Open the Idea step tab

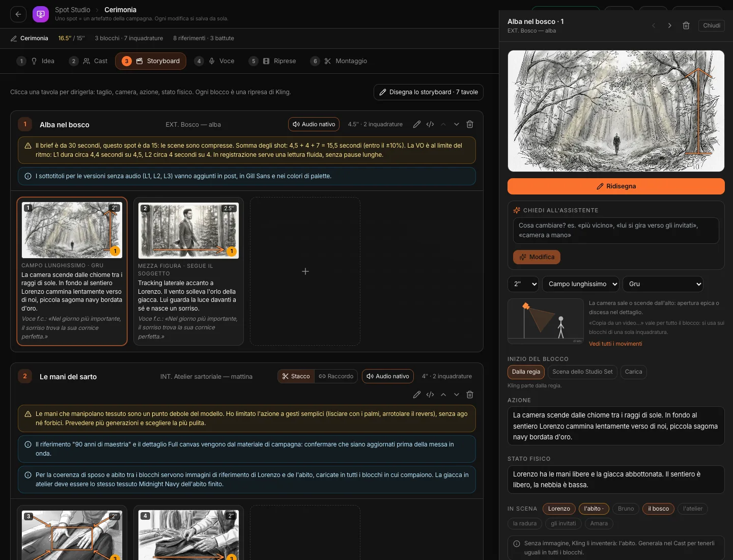[36, 61]
